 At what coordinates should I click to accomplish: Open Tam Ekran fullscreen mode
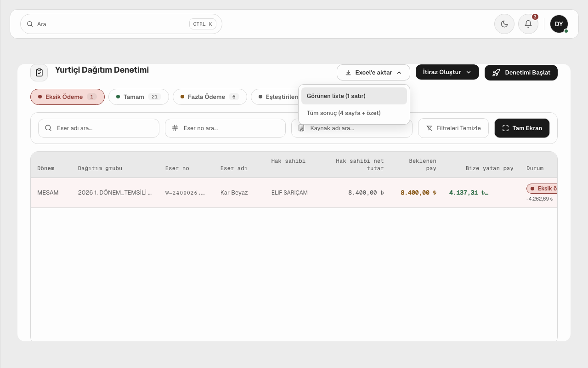[x=522, y=128]
